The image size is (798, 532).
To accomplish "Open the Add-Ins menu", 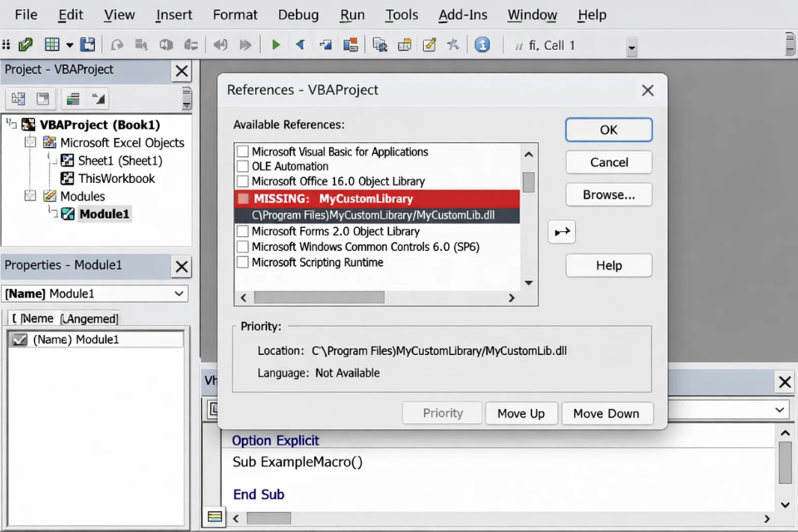I will (x=463, y=14).
